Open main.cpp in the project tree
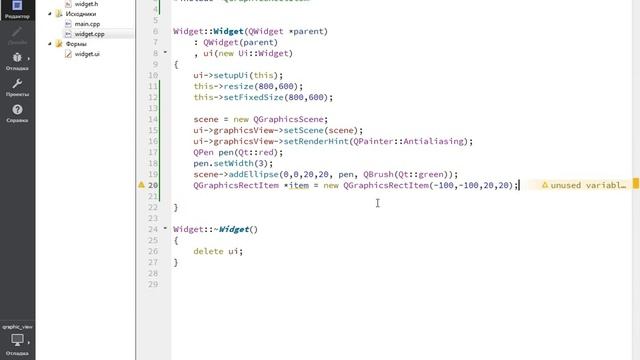 (87, 24)
